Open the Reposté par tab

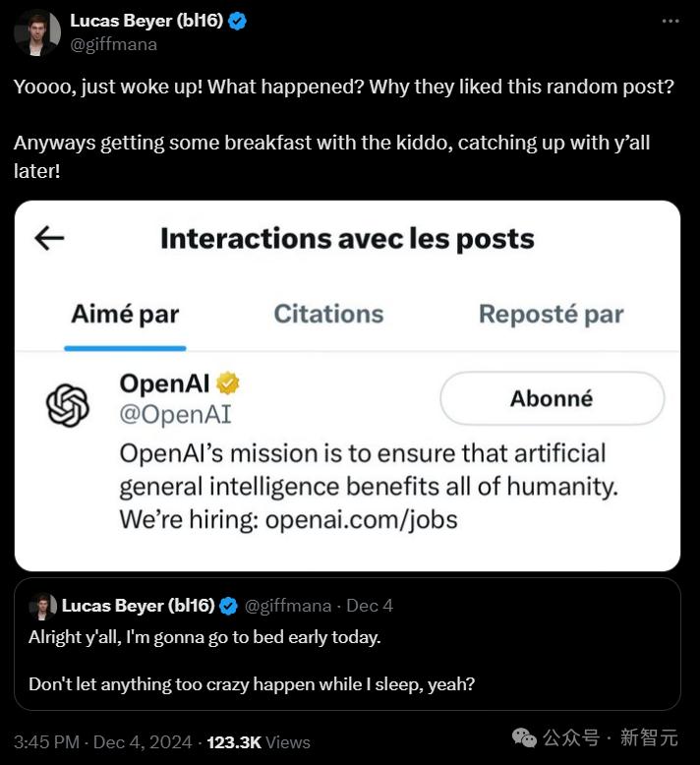coord(551,314)
